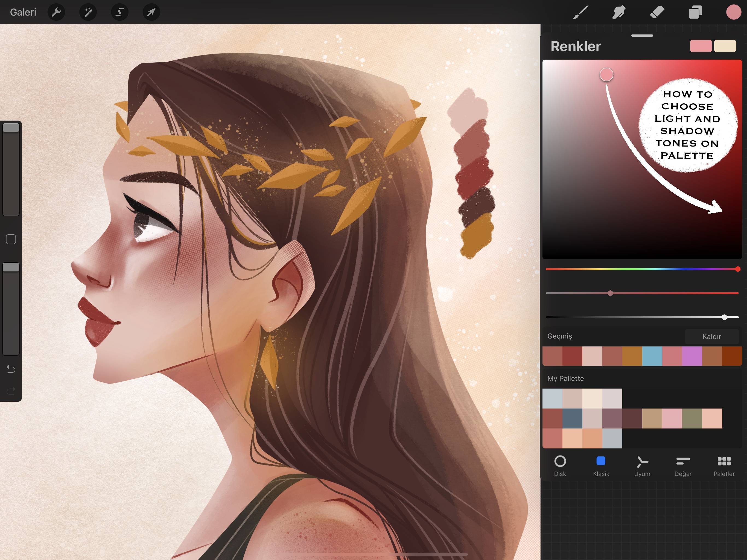Viewport: 747px width, 560px height.
Task: Select the Transform arrow tool
Action: 151,12
